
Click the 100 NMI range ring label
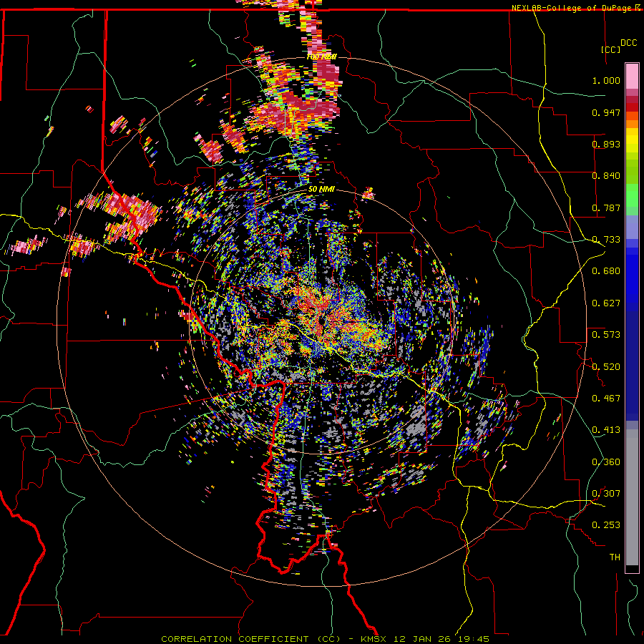tap(321, 57)
